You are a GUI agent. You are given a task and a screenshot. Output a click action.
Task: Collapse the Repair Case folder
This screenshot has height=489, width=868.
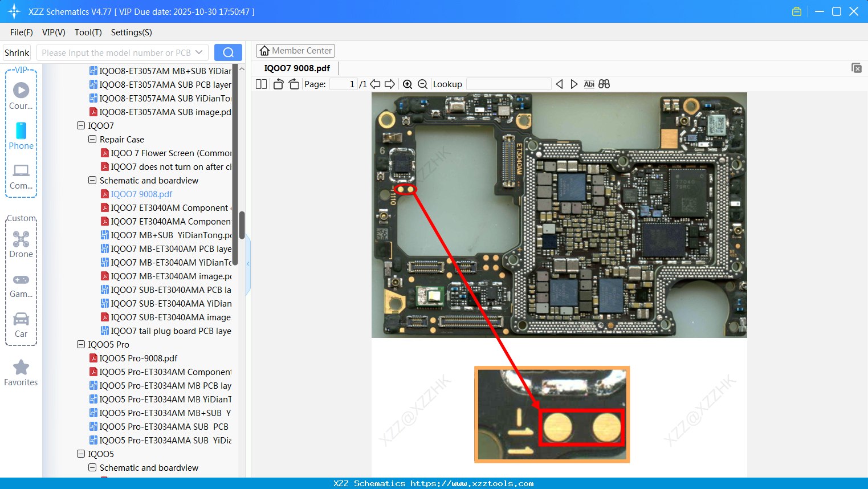coord(92,139)
